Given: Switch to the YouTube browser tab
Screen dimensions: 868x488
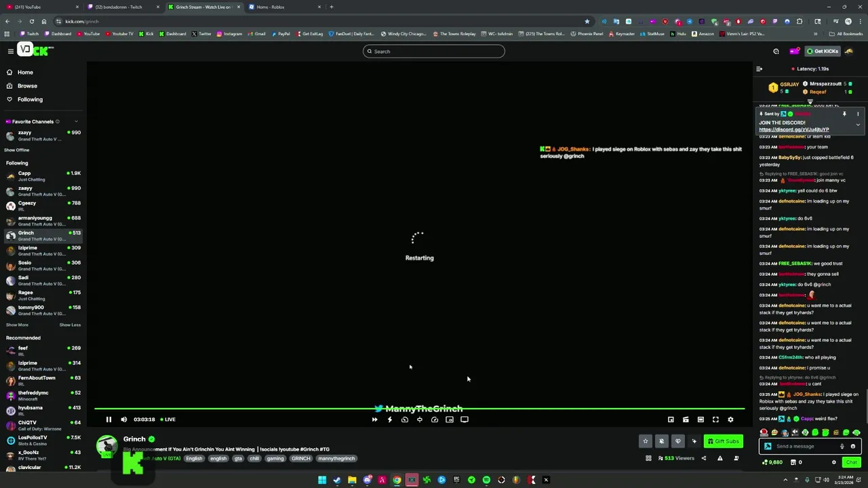Looking at the screenshot, I should [41, 7].
